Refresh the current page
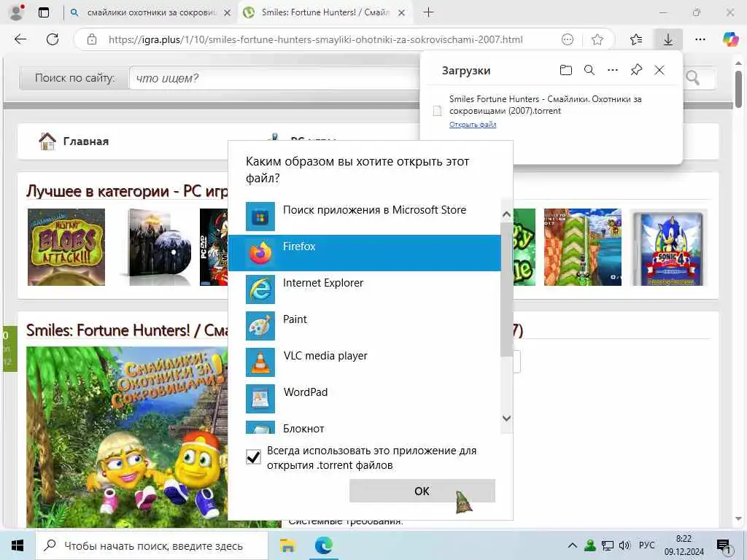The height and width of the screenshot is (560, 747). point(53,39)
